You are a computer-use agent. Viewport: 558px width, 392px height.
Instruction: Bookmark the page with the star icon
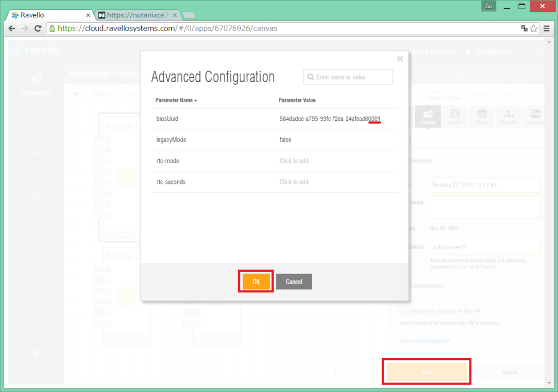tap(533, 28)
